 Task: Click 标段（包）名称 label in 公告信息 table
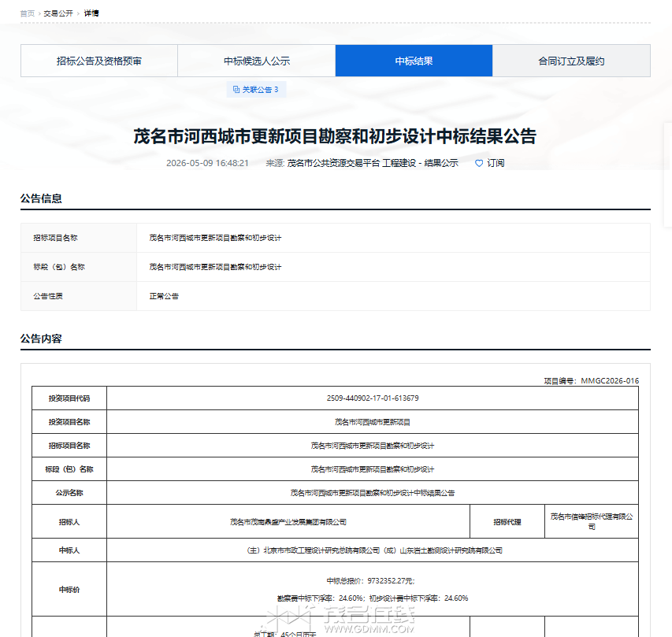[x=59, y=267]
